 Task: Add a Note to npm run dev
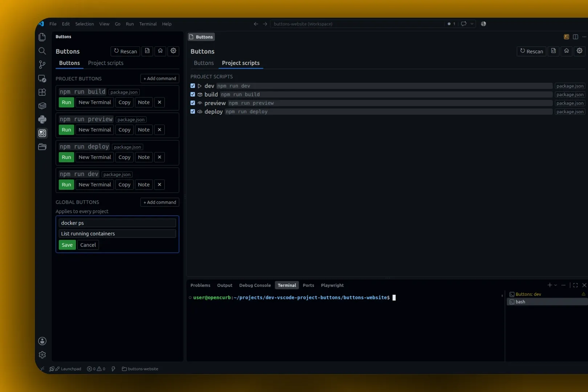pos(144,185)
